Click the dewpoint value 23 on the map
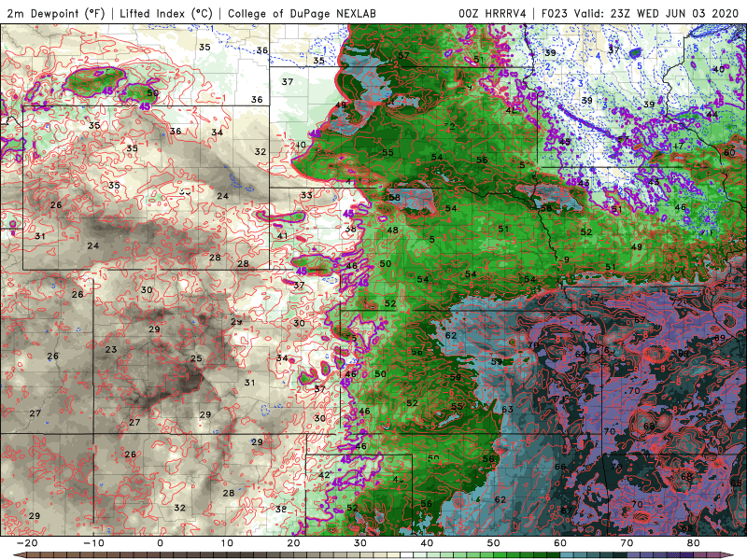747x560 pixels. point(111,349)
